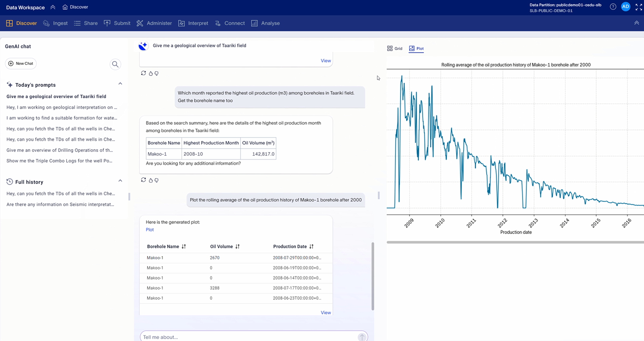The width and height of the screenshot is (644, 341).
Task: Click the fullscreen expand icon
Action: coord(639,7)
